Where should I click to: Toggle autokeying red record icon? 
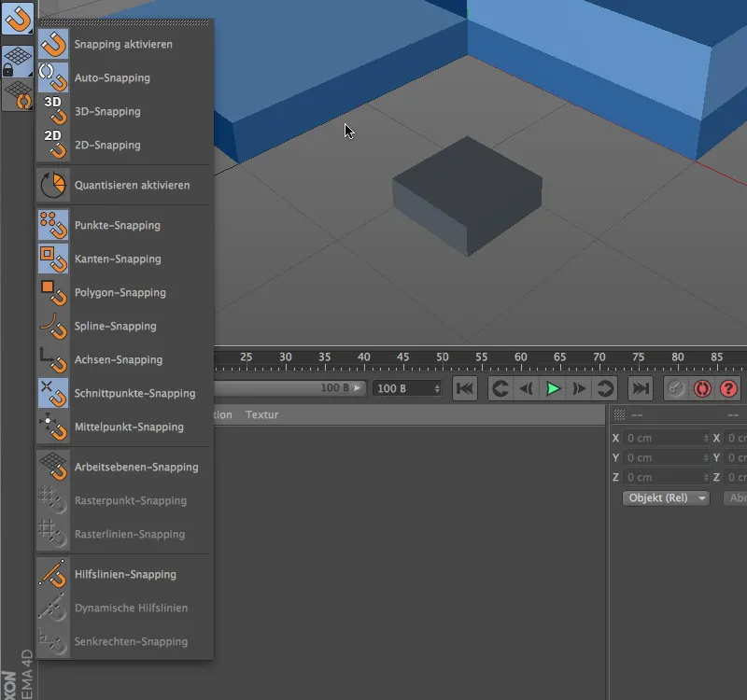702,388
